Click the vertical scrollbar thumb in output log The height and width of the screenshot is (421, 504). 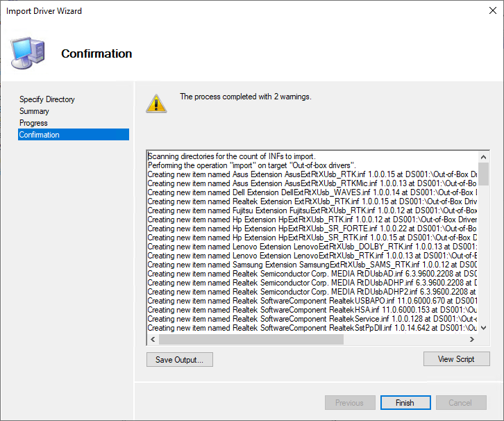(x=484, y=172)
